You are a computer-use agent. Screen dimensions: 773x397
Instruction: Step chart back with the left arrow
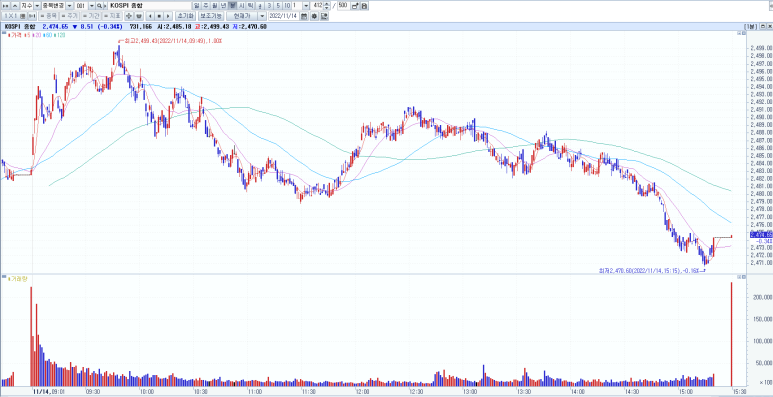(150, 16)
